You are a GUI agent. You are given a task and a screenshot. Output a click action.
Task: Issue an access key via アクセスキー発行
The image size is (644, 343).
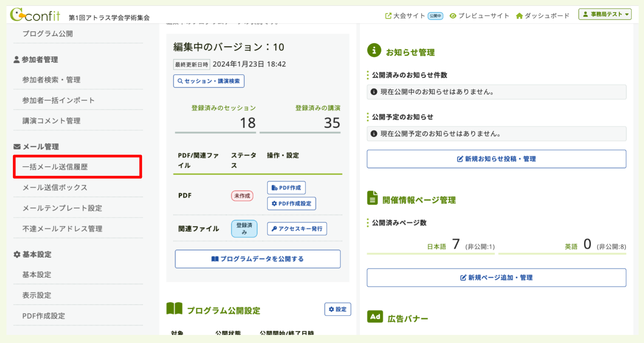pyautogui.click(x=297, y=229)
